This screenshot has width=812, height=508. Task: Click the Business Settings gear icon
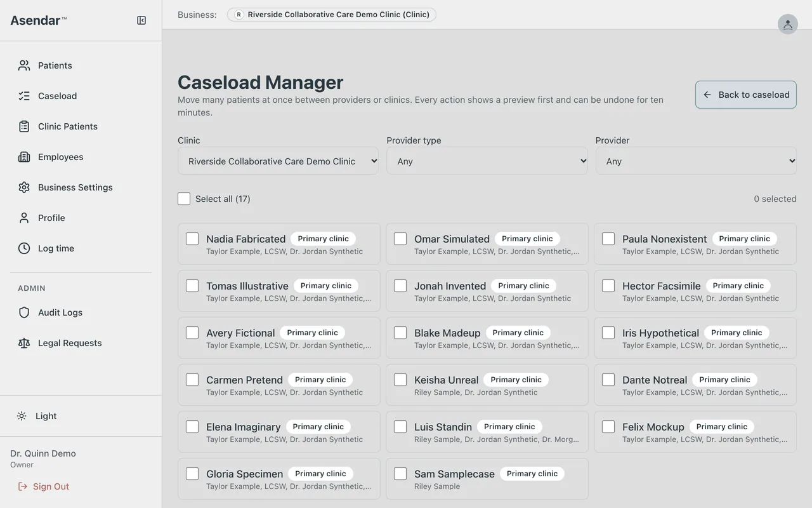[24, 187]
